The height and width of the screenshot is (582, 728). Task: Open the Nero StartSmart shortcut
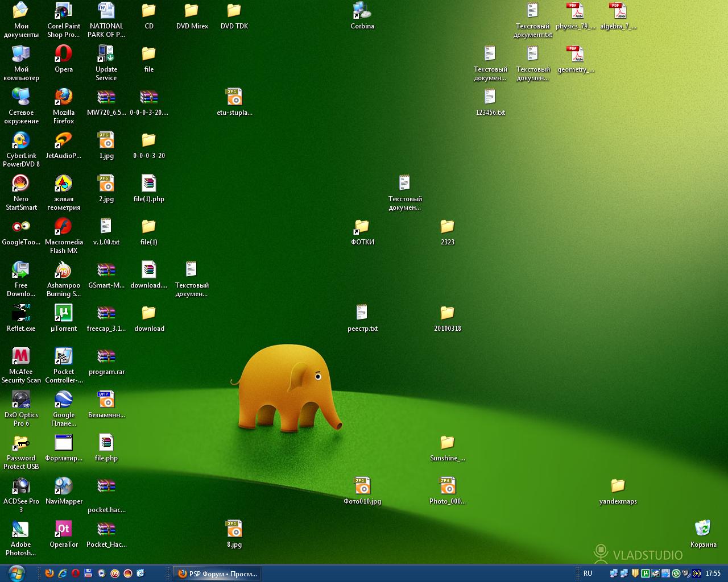coord(21,184)
